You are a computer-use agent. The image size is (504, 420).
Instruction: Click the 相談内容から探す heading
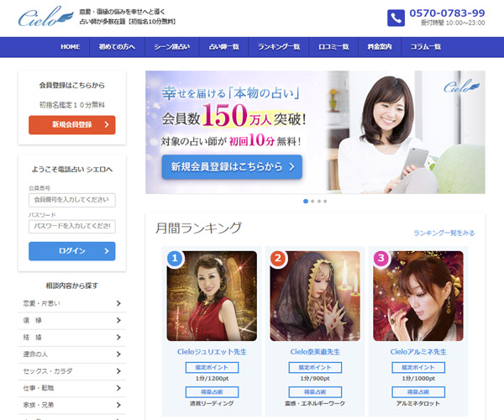(x=72, y=286)
